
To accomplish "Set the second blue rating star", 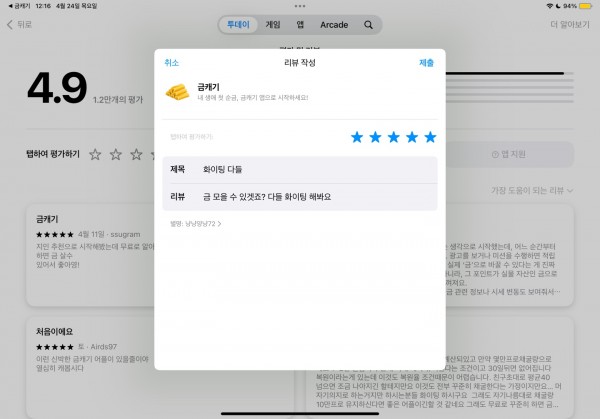I will point(375,137).
